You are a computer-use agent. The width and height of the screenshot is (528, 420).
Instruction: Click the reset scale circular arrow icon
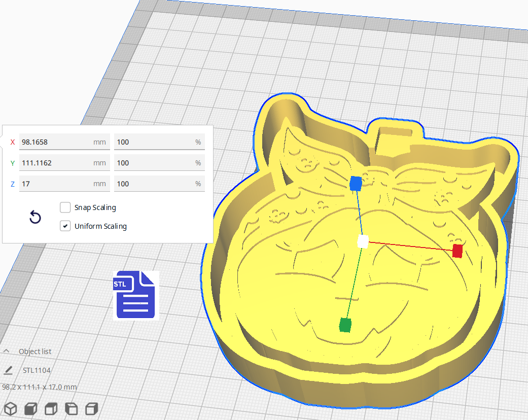(x=34, y=217)
